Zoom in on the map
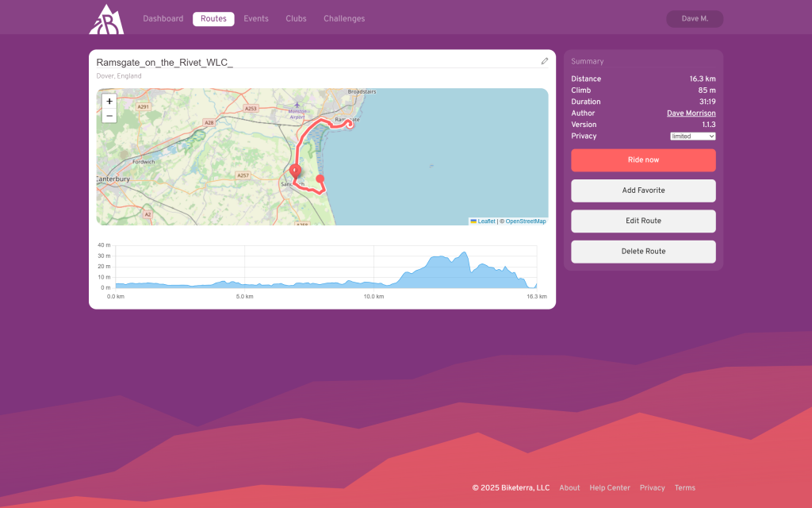 109,102
